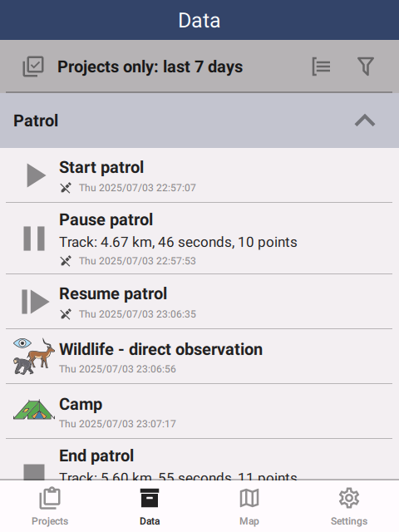Viewport: 399px width, 532px height.
Task: Collapse the Patrol section chevron
Action: pyautogui.click(x=365, y=121)
